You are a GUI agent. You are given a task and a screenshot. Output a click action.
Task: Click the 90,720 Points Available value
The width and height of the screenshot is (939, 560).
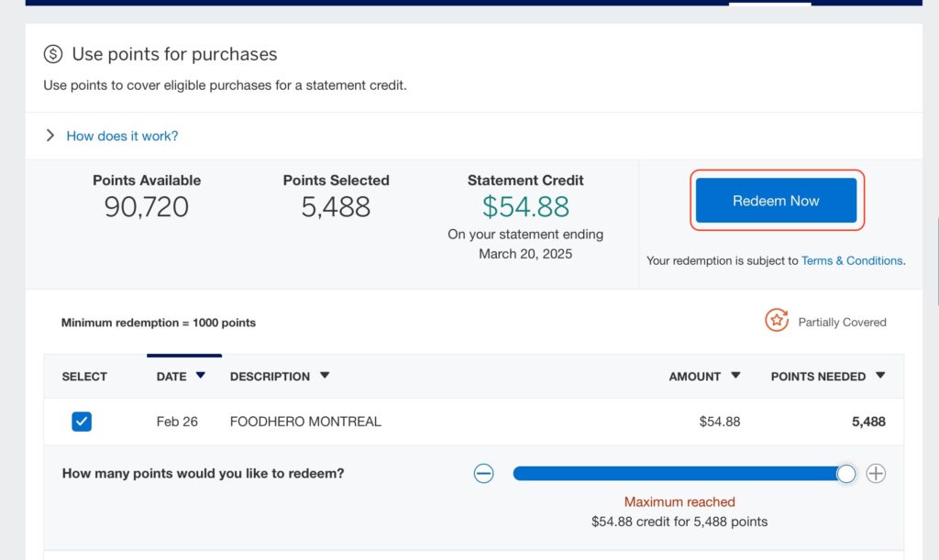coord(147,206)
